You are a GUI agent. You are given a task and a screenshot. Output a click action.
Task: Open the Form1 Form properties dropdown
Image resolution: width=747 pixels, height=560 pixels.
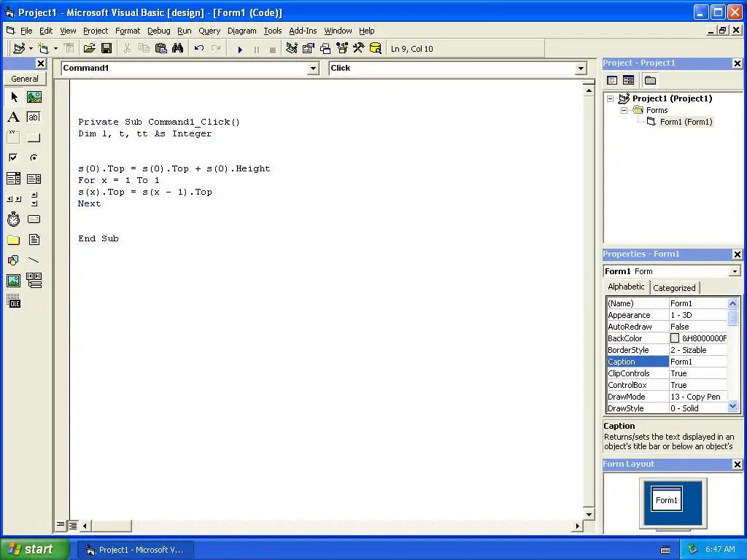point(735,271)
